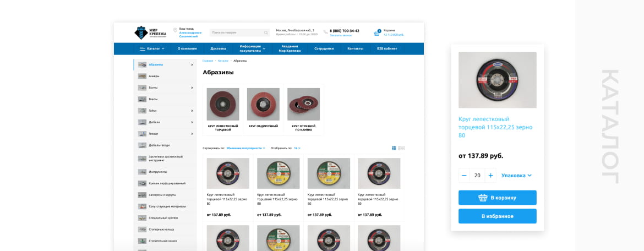Open the Сортировать по sorting dropdown
Screen dimensions: 644x251
(245, 148)
